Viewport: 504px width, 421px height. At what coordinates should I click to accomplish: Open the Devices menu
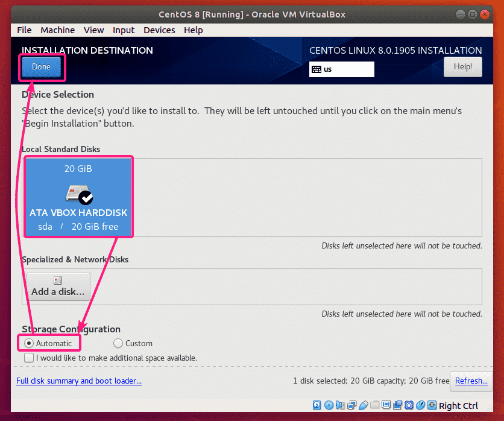159,30
